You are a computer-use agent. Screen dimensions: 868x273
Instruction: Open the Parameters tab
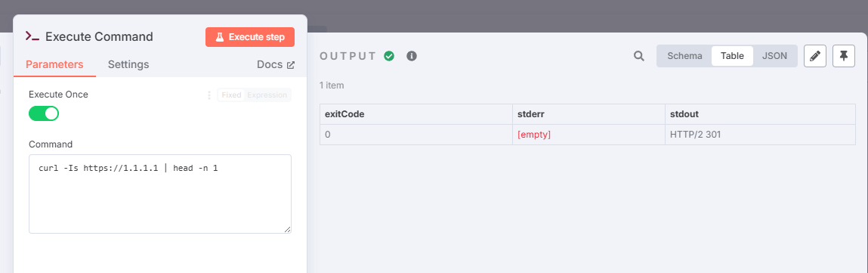[55, 64]
